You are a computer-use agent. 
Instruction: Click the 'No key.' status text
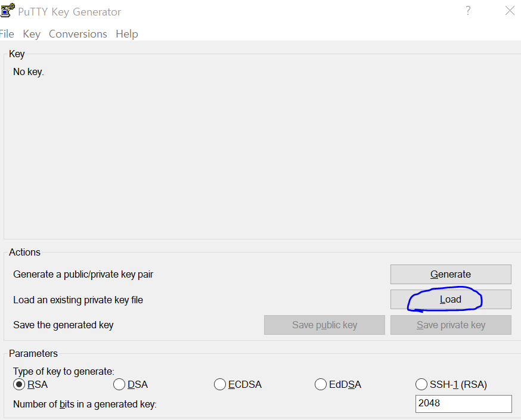click(x=28, y=71)
